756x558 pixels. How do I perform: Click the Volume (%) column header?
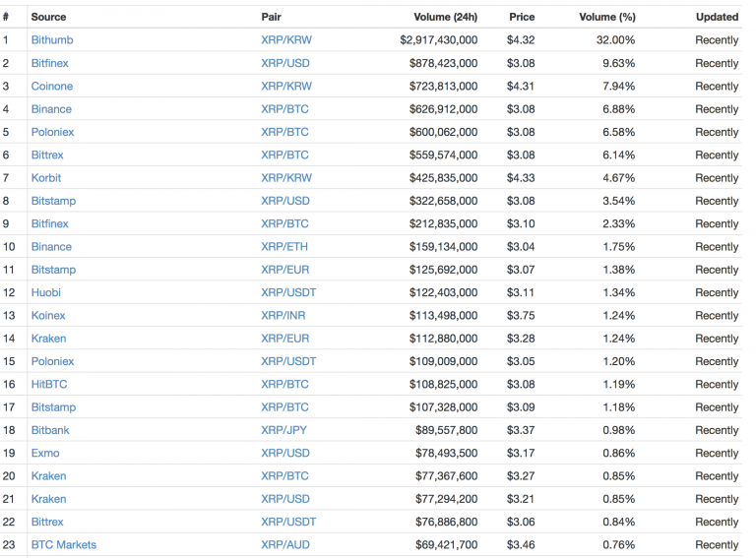coord(607,17)
